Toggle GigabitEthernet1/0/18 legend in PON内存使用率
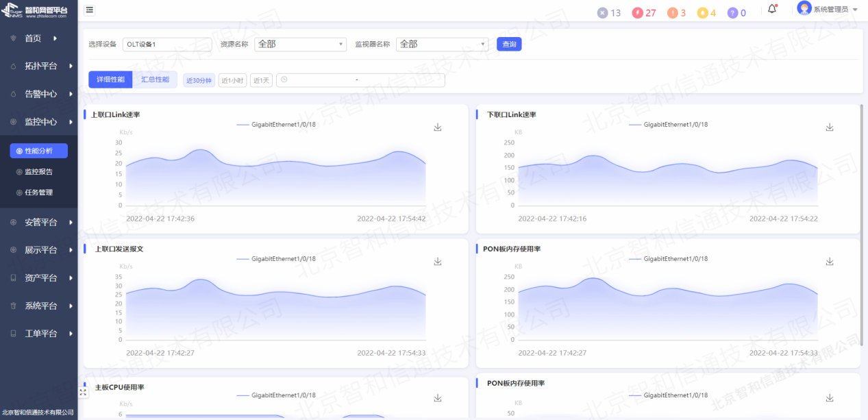 pos(668,395)
